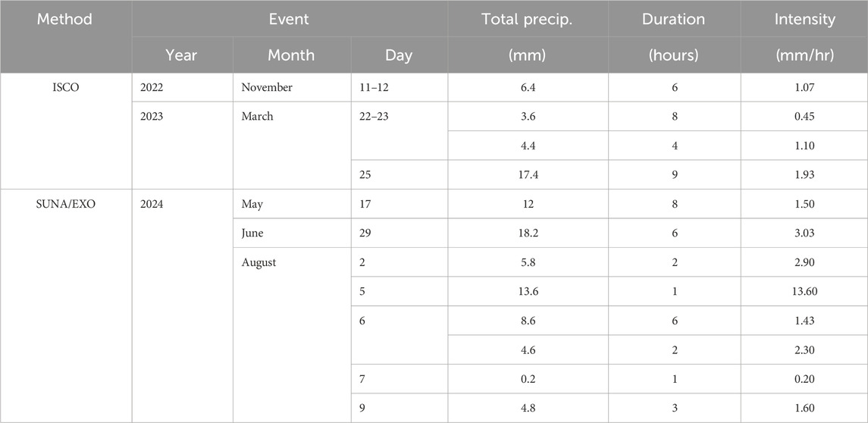Click the Intensity column header

pos(804,18)
